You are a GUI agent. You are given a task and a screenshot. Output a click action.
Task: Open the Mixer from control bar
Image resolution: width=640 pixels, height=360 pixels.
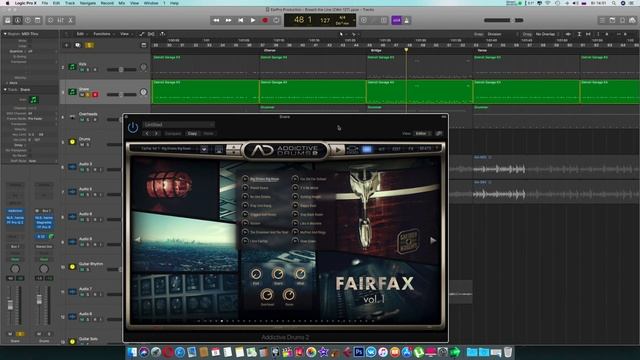click(x=60, y=20)
